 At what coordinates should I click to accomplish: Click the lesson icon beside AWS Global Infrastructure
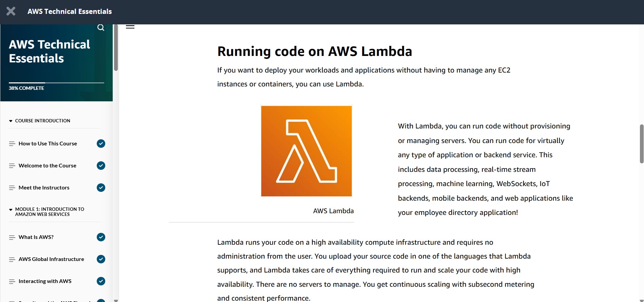(x=12, y=259)
